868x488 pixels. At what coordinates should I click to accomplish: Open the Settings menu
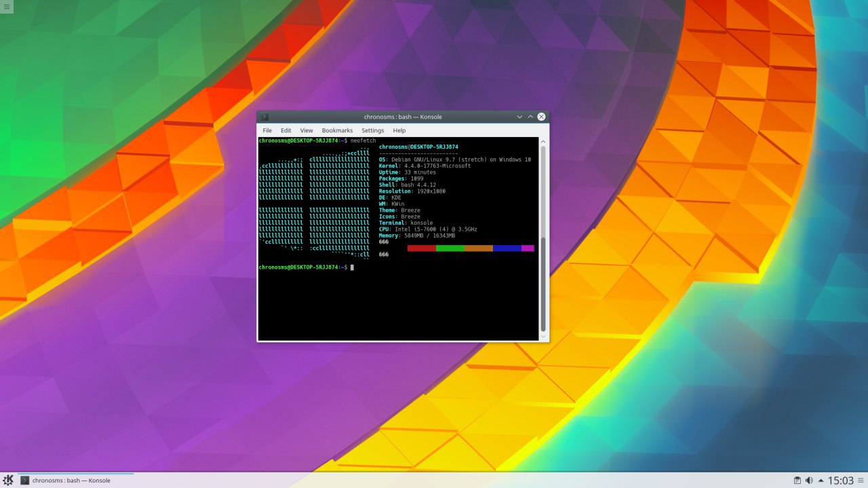372,130
